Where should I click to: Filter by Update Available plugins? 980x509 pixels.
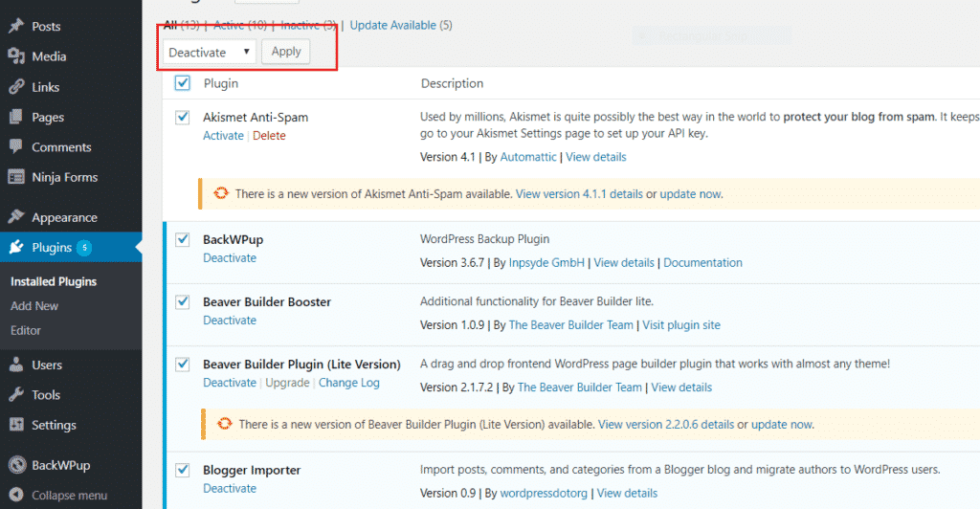pyautogui.click(x=393, y=25)
